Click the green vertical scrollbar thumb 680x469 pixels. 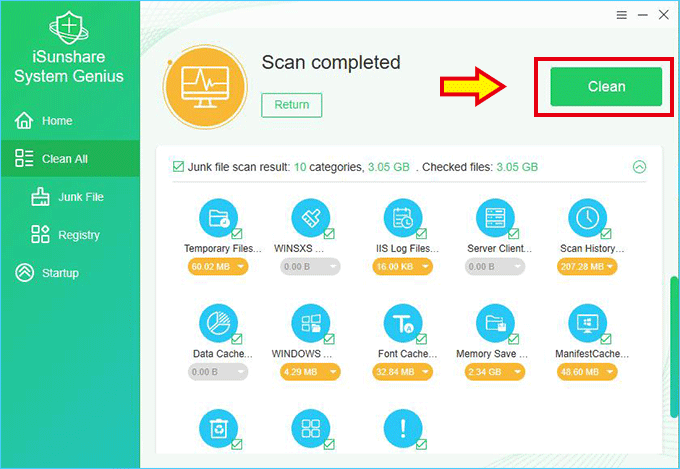[x=674, y=347]
